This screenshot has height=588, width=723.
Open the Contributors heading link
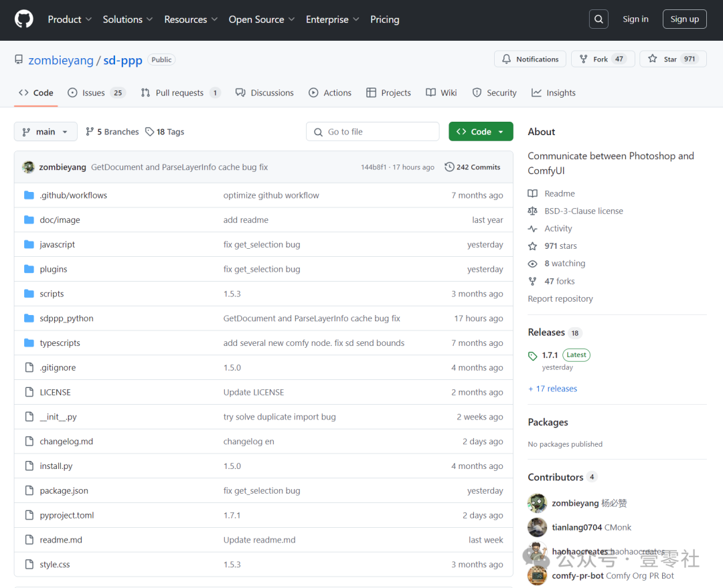pos(556,477)
